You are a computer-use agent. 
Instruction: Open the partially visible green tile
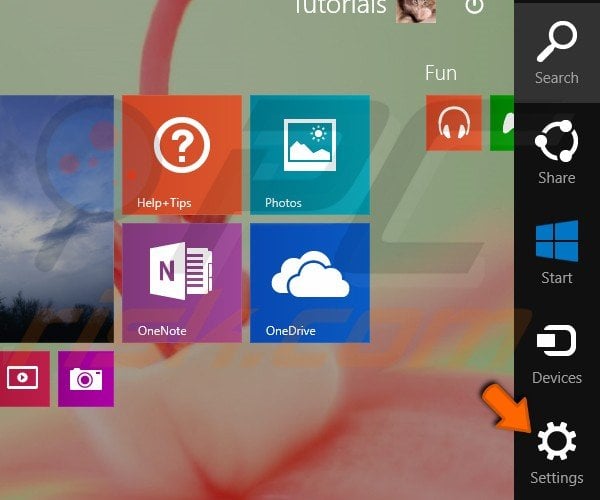point(502,123)
